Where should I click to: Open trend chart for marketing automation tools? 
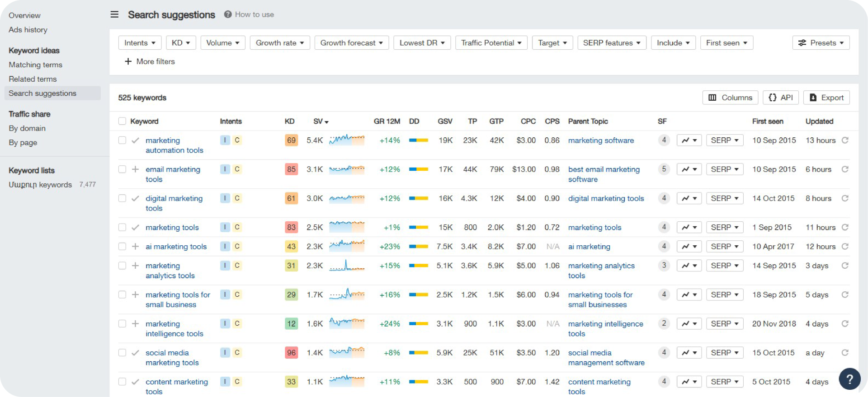tap(689, 140)
